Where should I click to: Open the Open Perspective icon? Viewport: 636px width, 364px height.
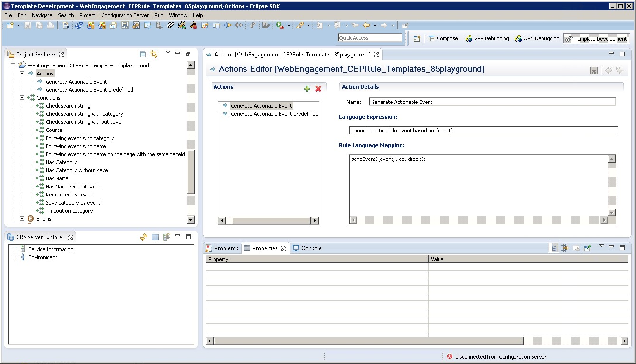coord(417,38)
